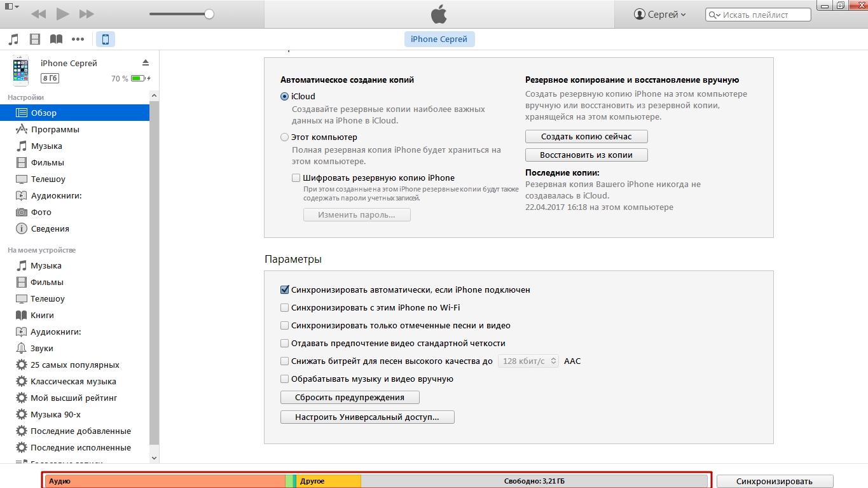Viewport: 868px width, 488px height.
Task: Click Восстановить из копии button
Action: pos(586,155)
